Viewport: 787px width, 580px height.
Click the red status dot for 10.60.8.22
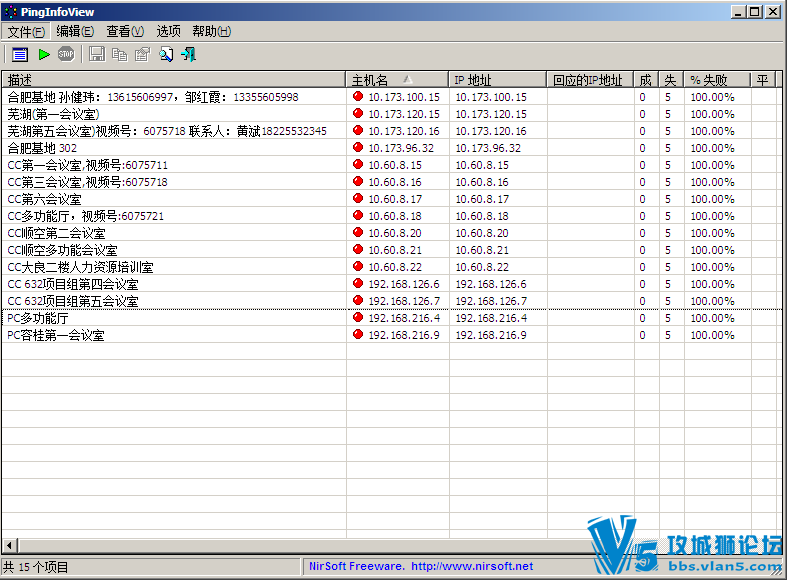[358, 266]
